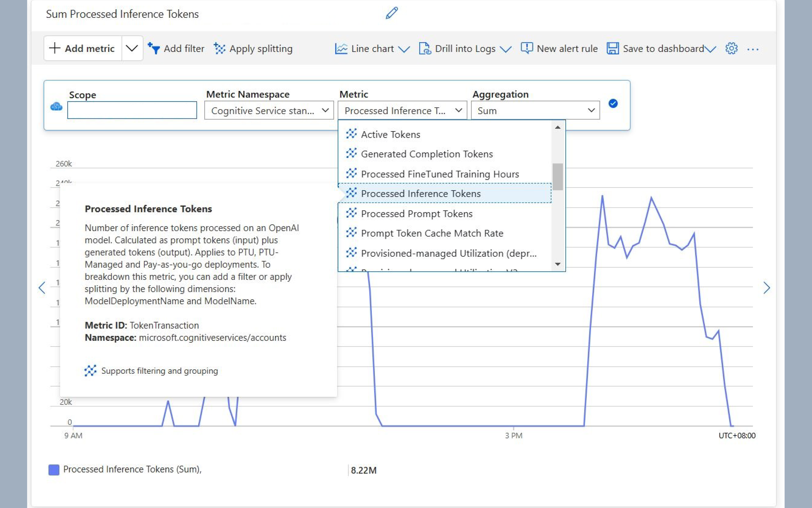Click the Add filter funnel icon
Screen dimensions: 812x508
point(154,48)
